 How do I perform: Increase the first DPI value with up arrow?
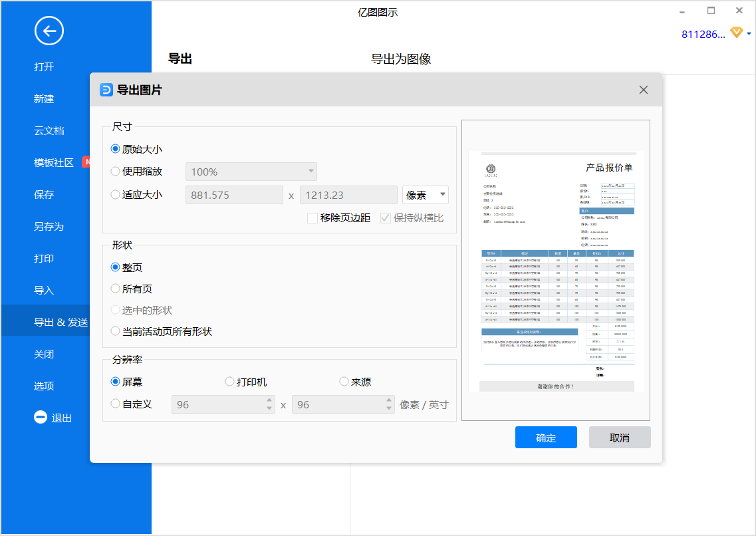tap(269, 400)
